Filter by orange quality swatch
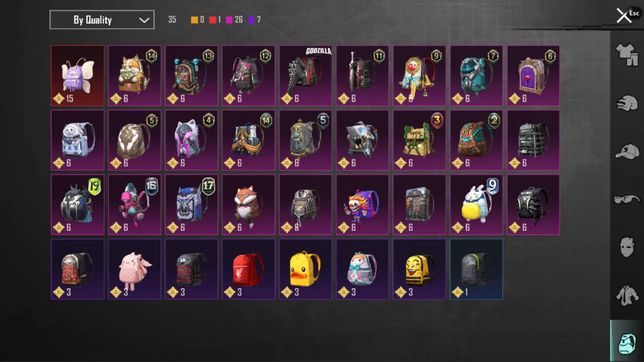The width and height of the screenshot is (644, 362). [x=194, y=20]
